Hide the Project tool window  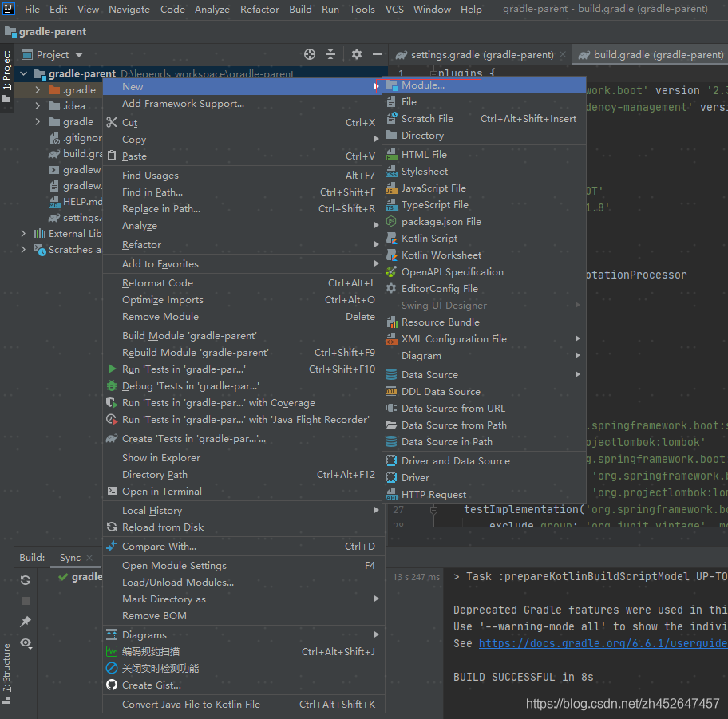[378, 54]
